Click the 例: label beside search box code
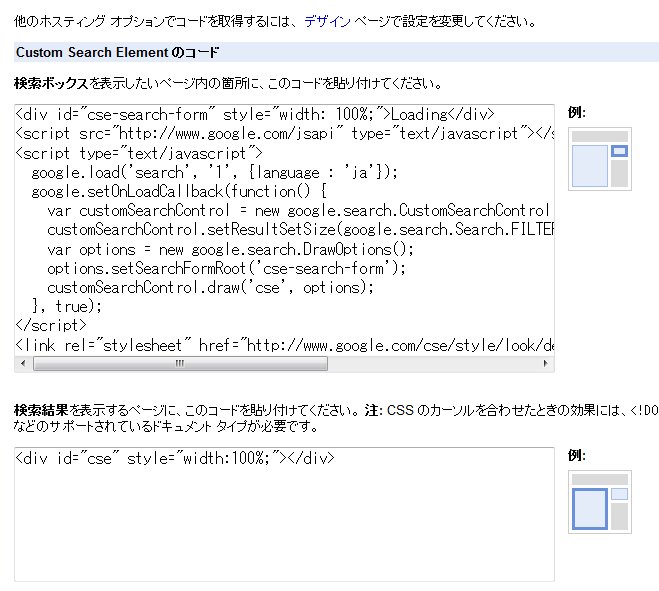Viewport: 659px width, 591px height. click(x=577, y=112)
